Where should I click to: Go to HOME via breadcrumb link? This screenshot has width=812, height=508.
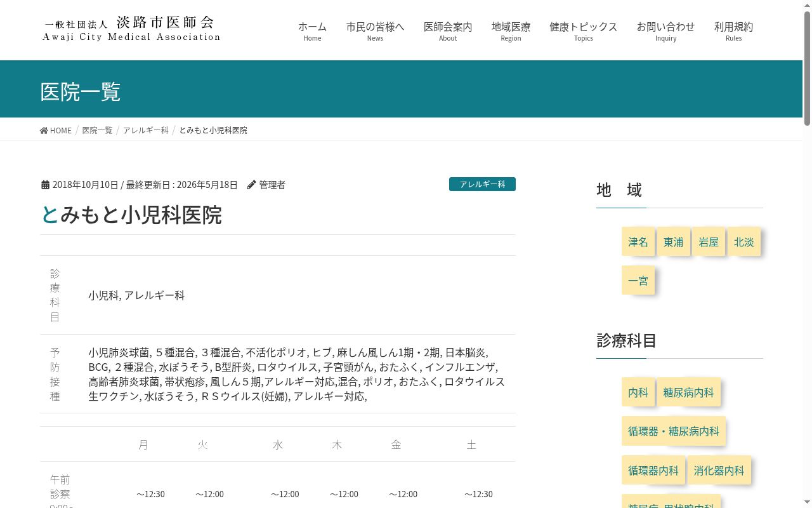[56, 130]
